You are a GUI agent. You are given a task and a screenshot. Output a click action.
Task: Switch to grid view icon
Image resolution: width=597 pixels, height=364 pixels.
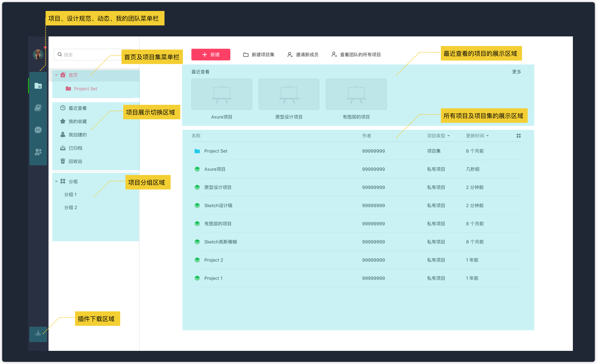[518, 136]
